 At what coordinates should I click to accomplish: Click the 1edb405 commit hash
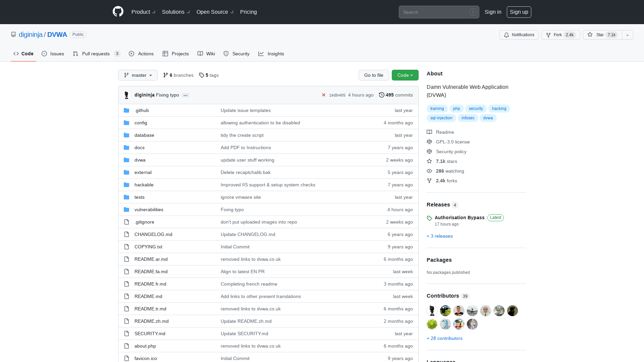point(337,95)
